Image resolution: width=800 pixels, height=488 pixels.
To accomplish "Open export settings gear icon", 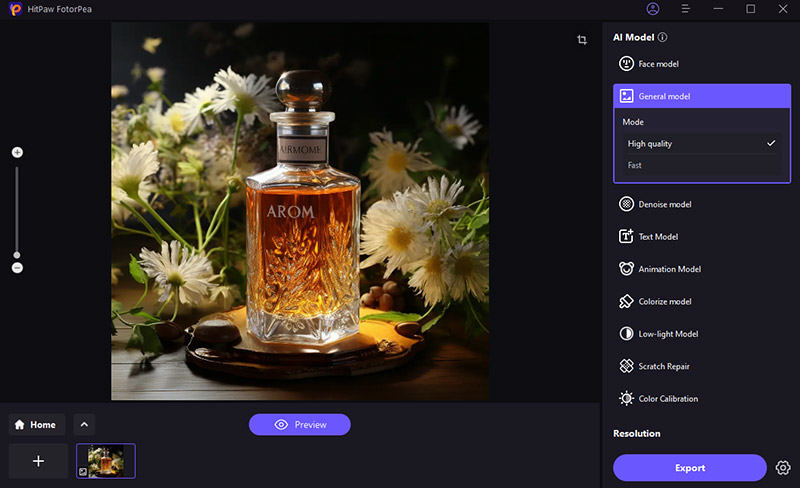I will [783, 468].
